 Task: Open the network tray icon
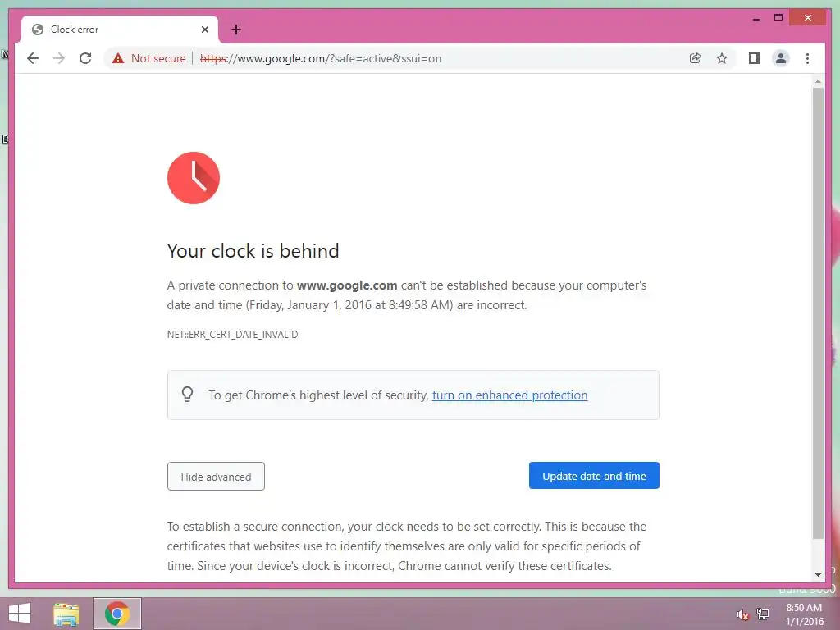point(763,614)
